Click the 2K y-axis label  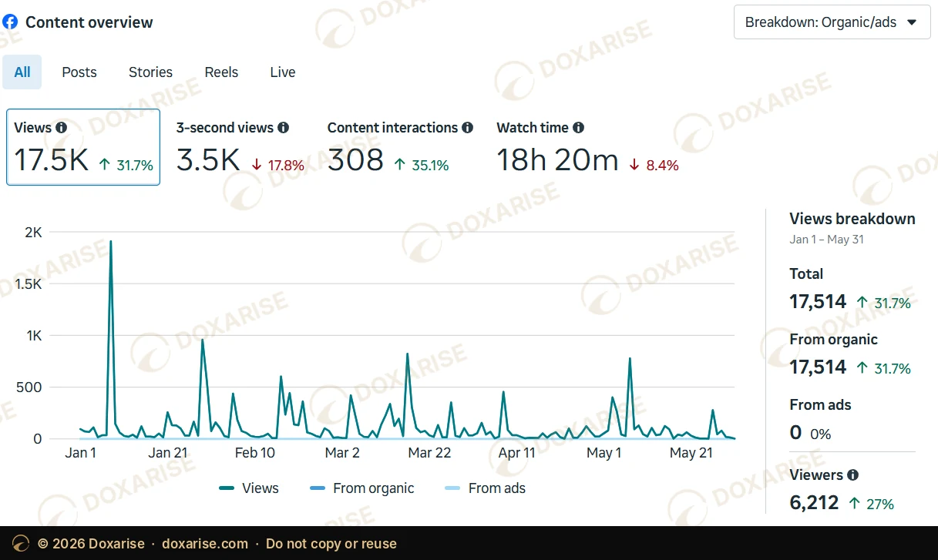click(x=33, y=233)
